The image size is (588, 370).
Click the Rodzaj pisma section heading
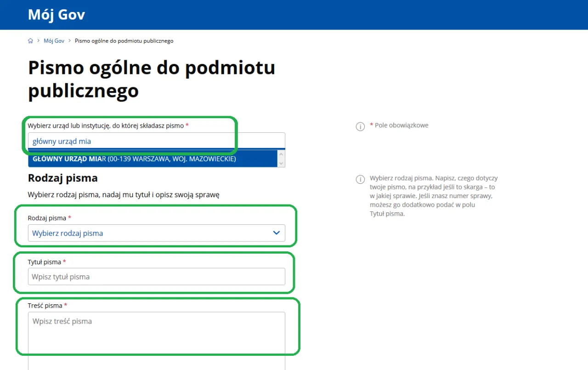[x=63, y=178]
